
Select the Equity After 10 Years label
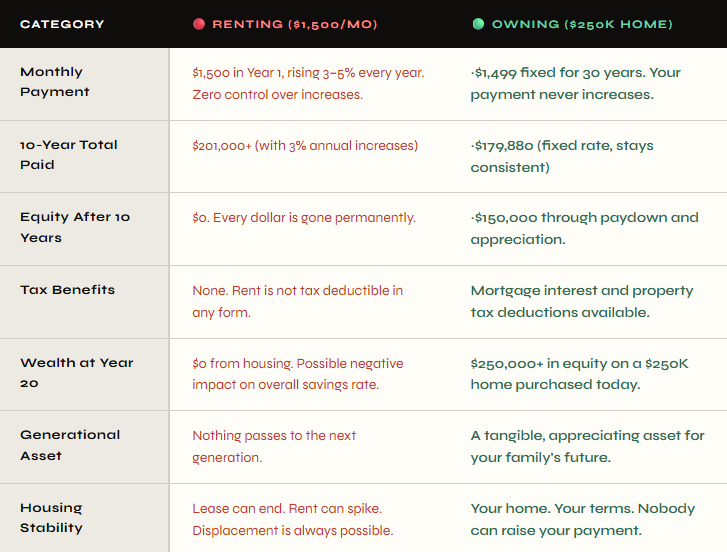pyautogui.click(x=74, y=227)
